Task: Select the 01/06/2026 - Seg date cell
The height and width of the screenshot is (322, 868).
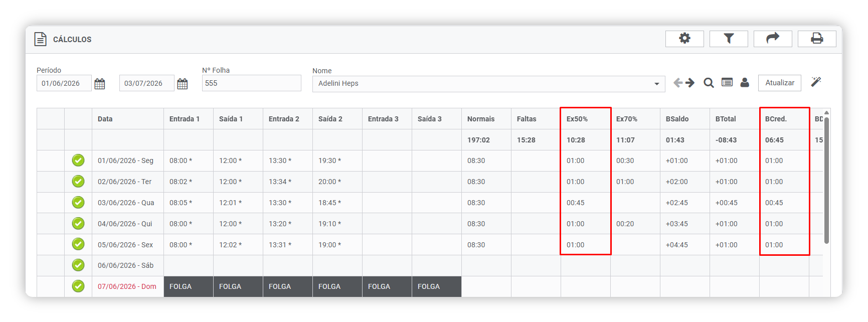Action: [x=128, y=160]
